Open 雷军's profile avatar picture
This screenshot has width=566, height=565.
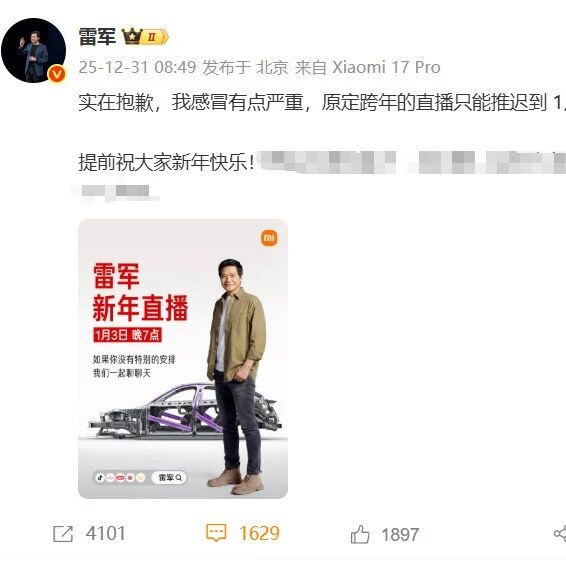click(x=34, y=51)
